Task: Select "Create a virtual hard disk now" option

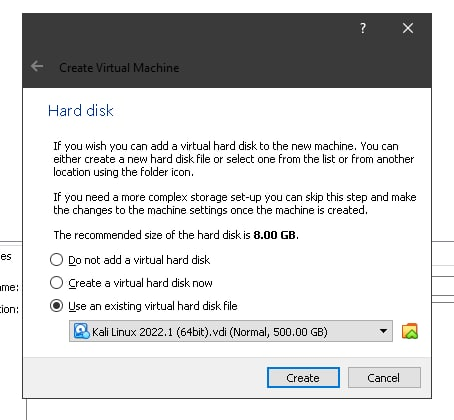Action: [x=56, y=283]
